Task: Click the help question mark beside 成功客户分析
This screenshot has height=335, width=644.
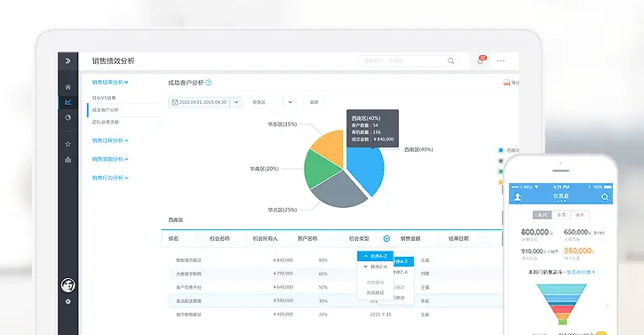Action: tap(209, 83)
